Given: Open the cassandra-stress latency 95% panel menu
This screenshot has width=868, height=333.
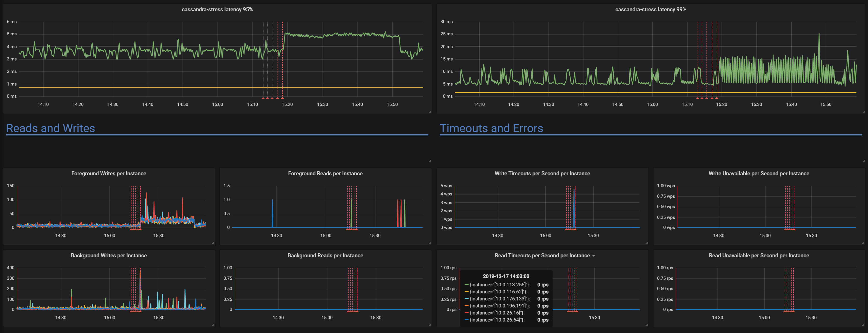Looking at the screenshot, I should (x=217, y=9).
